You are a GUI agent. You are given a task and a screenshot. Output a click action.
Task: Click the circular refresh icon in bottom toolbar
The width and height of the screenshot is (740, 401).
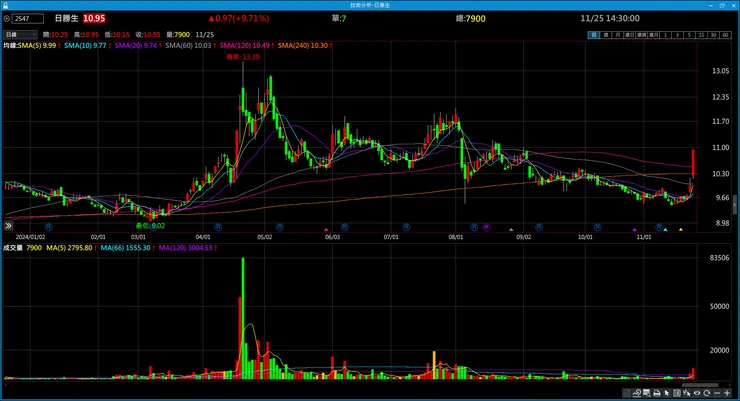click(706, 393)
